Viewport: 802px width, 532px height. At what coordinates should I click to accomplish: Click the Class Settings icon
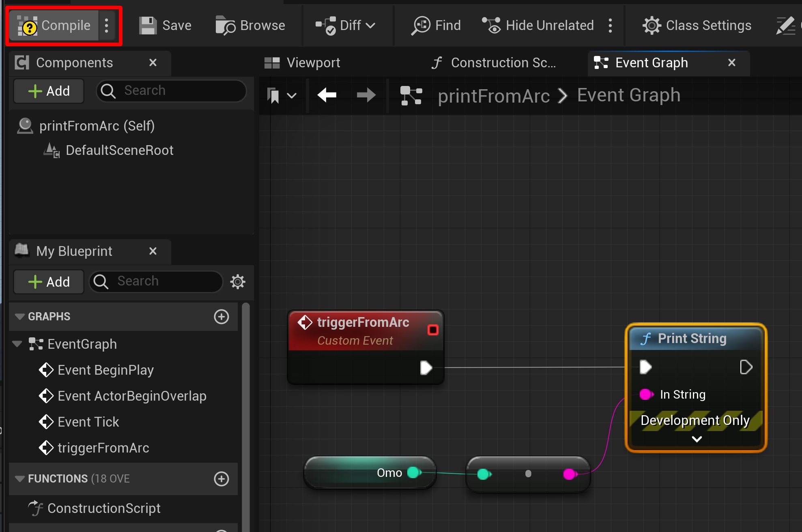pos(650,25)
